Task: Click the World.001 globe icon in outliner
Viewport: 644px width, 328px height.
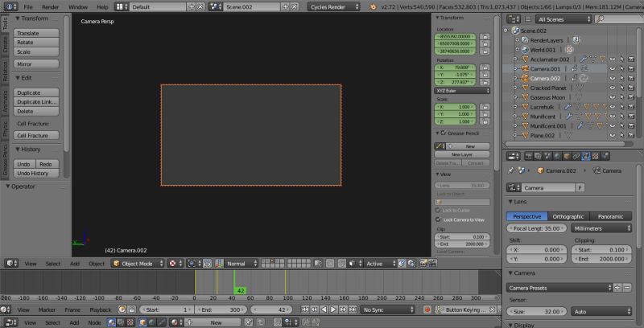Action: tap(525, 50)
